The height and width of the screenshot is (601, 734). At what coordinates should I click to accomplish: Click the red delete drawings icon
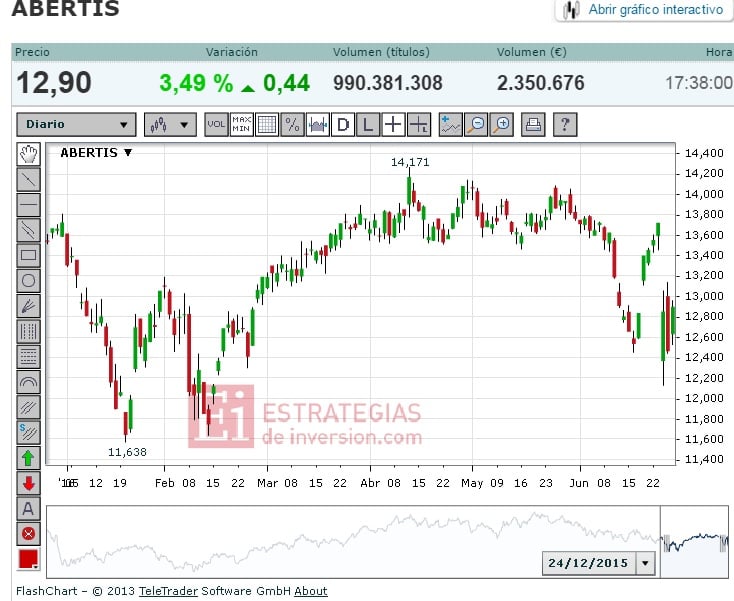[29, 534]
